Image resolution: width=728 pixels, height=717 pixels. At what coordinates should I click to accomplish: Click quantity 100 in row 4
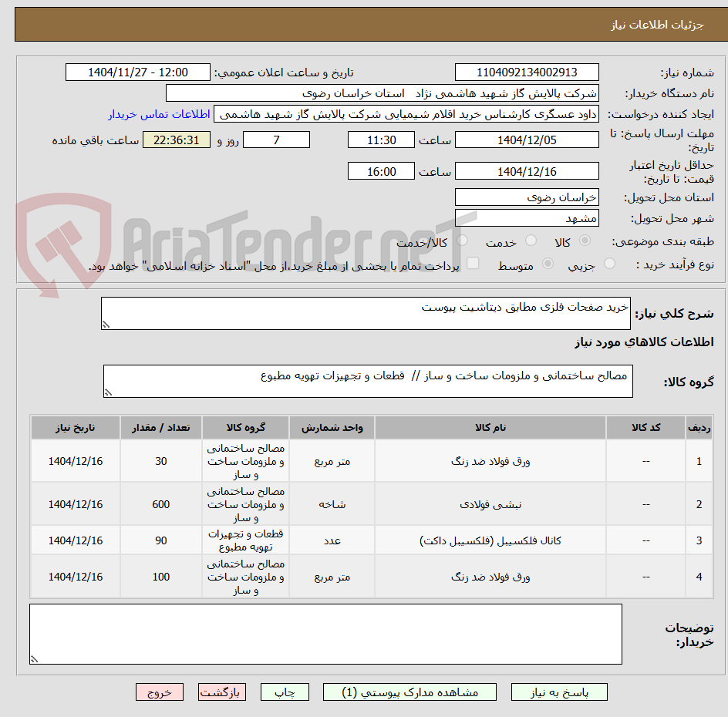click(161, 577)
